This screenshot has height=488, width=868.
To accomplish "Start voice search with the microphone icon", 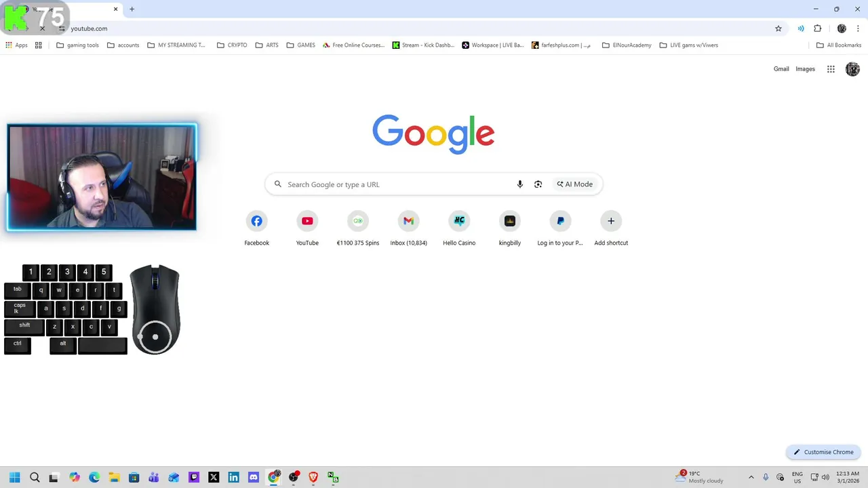I will 520,184.
